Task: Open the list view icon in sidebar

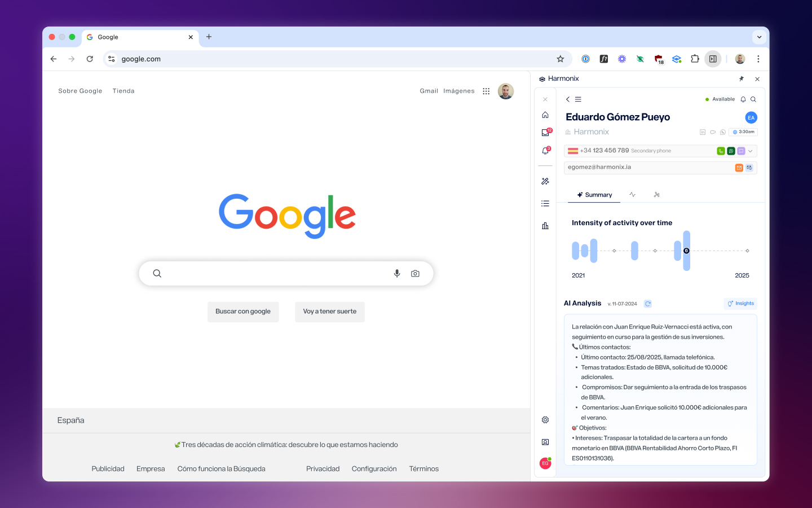Action: coord(545,203)
